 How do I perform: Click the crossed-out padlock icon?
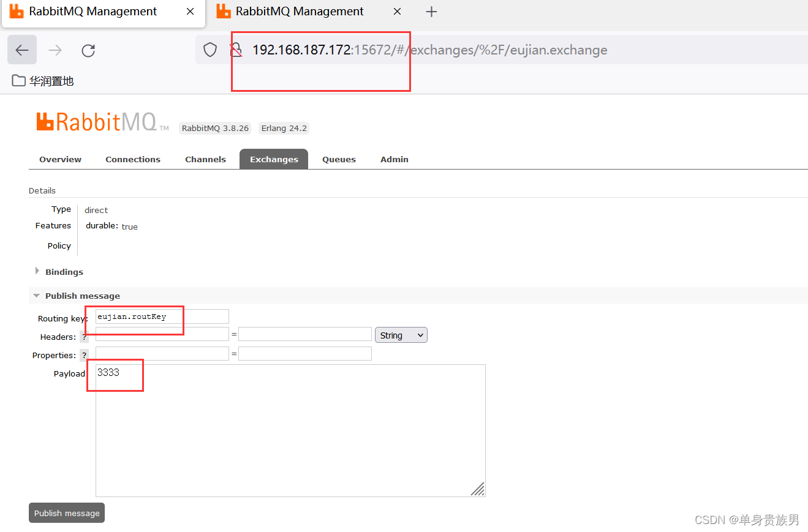(x=236, y=50)
